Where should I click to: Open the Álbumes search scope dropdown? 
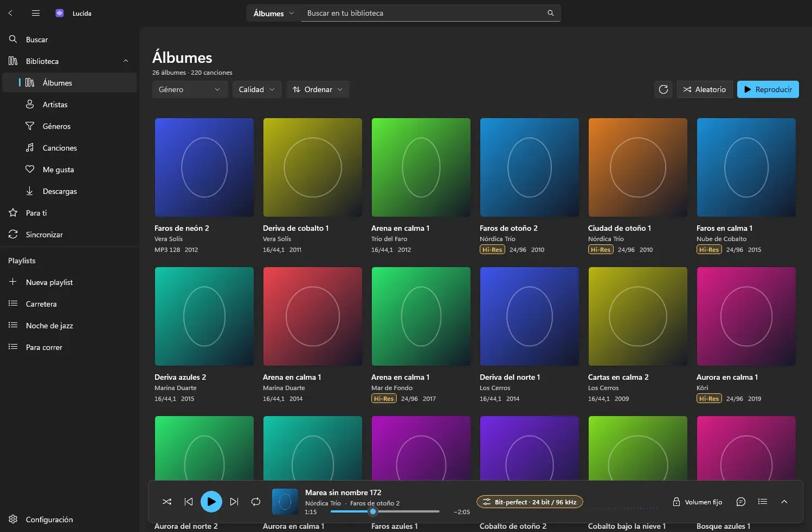point(274,13)
